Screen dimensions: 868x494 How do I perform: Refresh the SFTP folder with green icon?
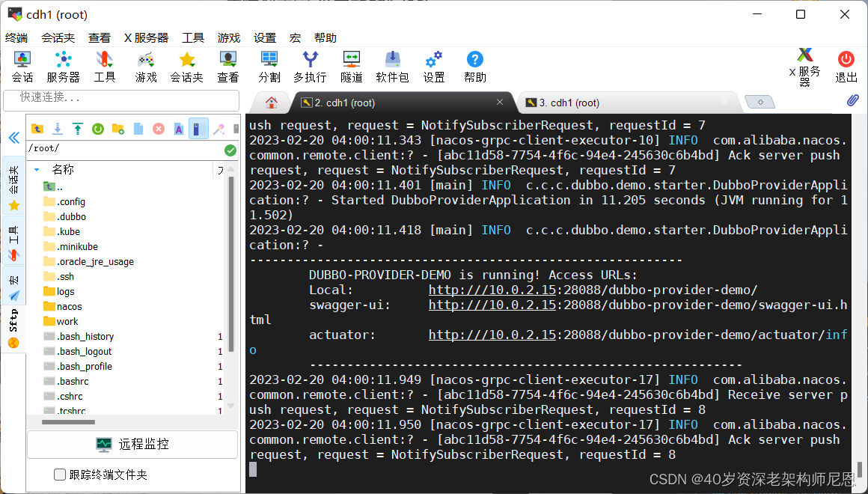click(x=98, y=129)
